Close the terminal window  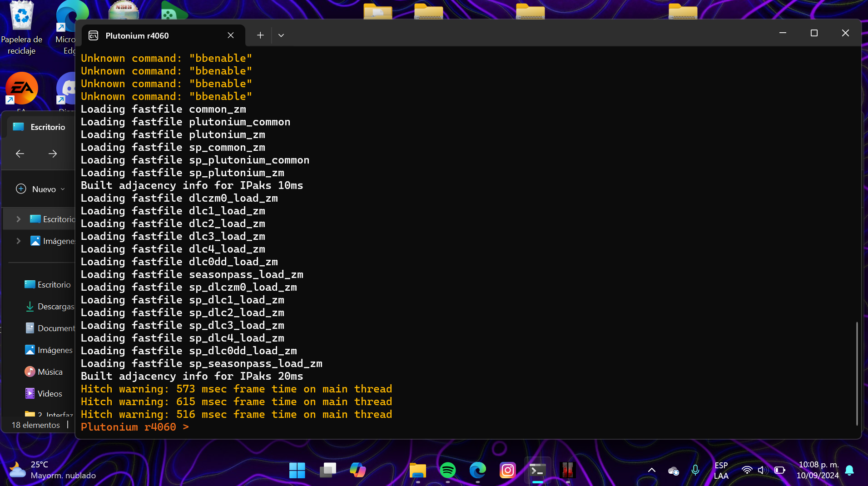click(x=845, y=33)
